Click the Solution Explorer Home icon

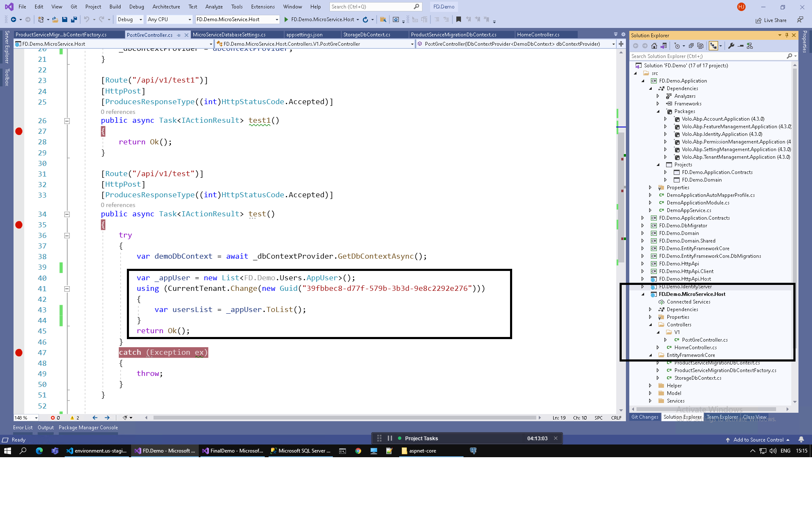click(654, 46)
